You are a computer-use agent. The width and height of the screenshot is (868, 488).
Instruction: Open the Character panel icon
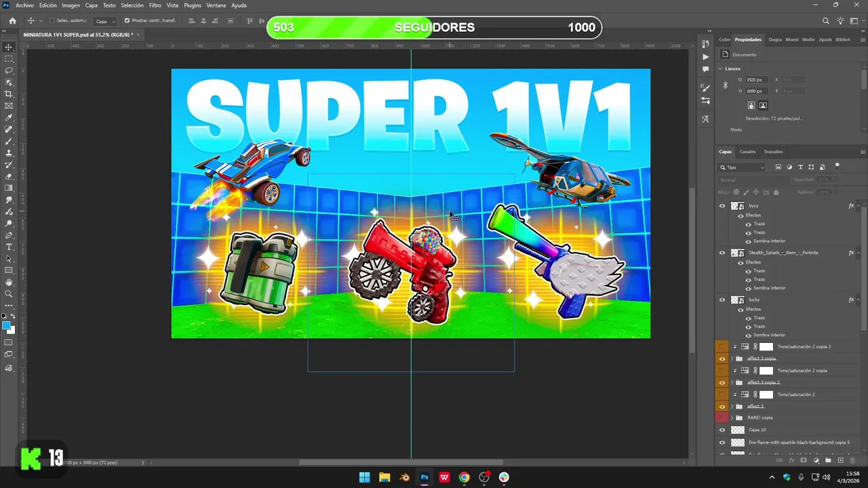[x=706, y=119]
